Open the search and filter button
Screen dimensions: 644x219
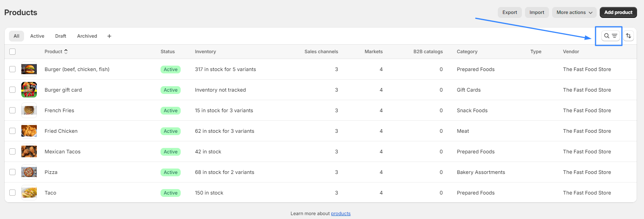click(610, 36)
